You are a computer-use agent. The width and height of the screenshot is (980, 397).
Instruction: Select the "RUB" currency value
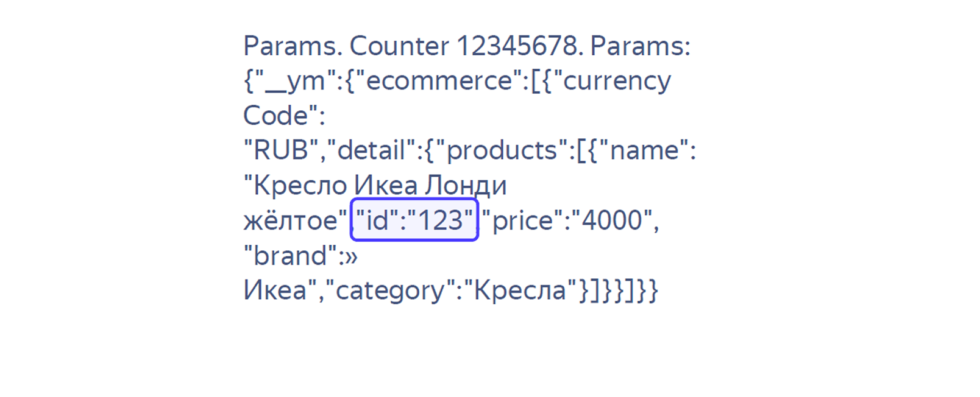(281, 150)
